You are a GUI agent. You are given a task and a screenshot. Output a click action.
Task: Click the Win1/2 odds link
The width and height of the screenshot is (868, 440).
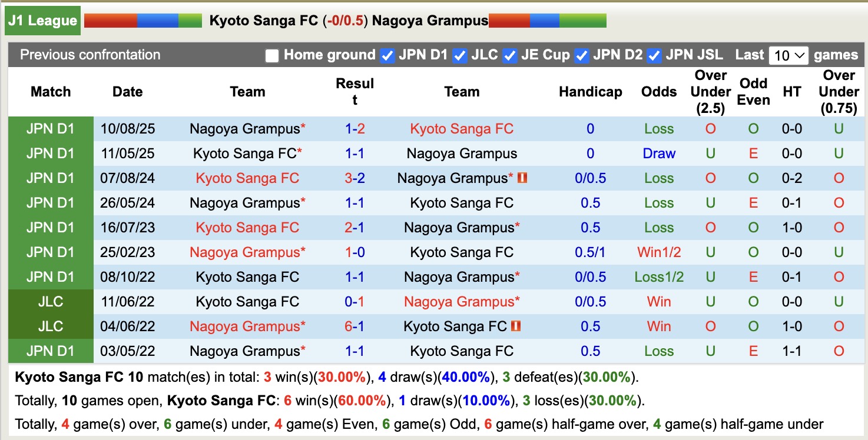pyautogui.click(x=658, y=252)
